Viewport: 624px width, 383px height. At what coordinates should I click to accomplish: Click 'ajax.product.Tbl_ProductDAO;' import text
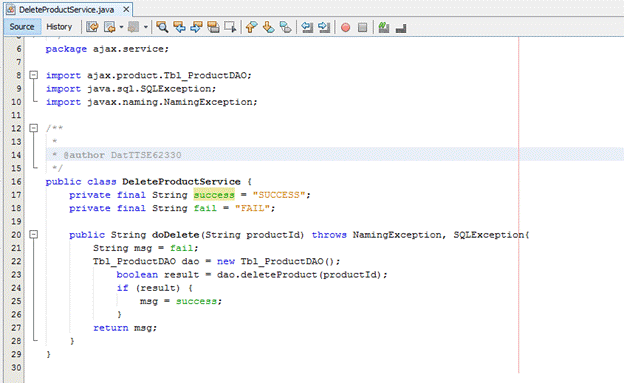[x=170, y=75]
